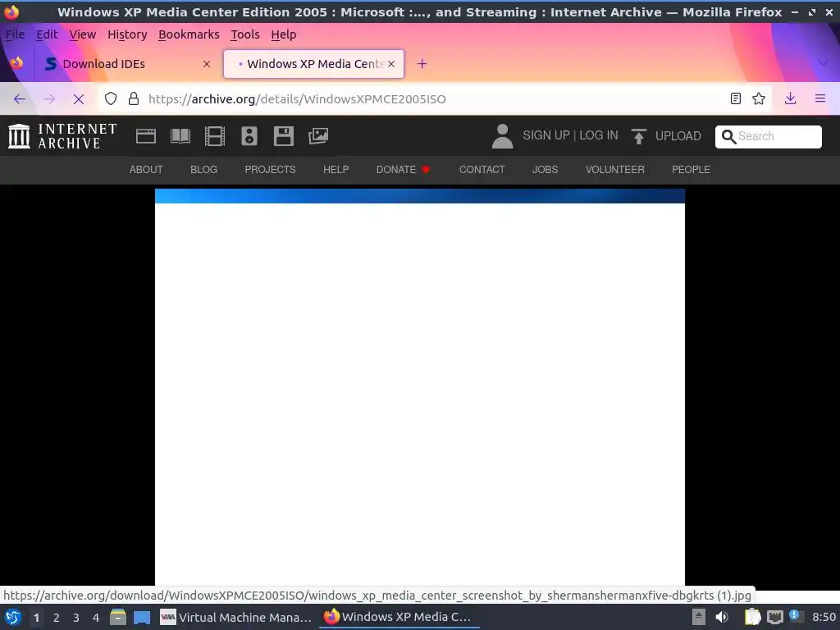Click the Windows XP screenshot preview image

420,387
